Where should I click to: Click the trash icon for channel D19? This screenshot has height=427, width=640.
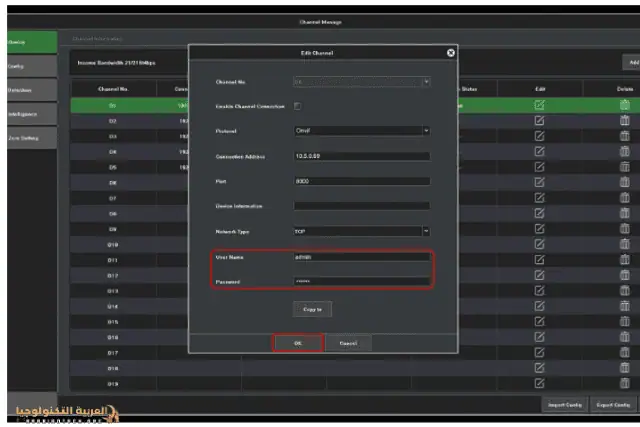pyautogui.click(x=624, y=383)
